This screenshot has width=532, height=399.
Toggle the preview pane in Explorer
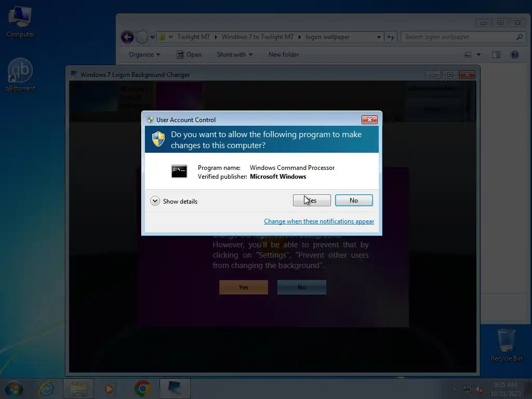click(x=496, y=54)
